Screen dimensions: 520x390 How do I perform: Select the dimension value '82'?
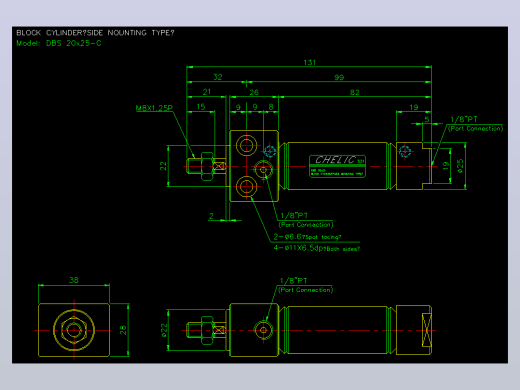click(x=355, y=92)
